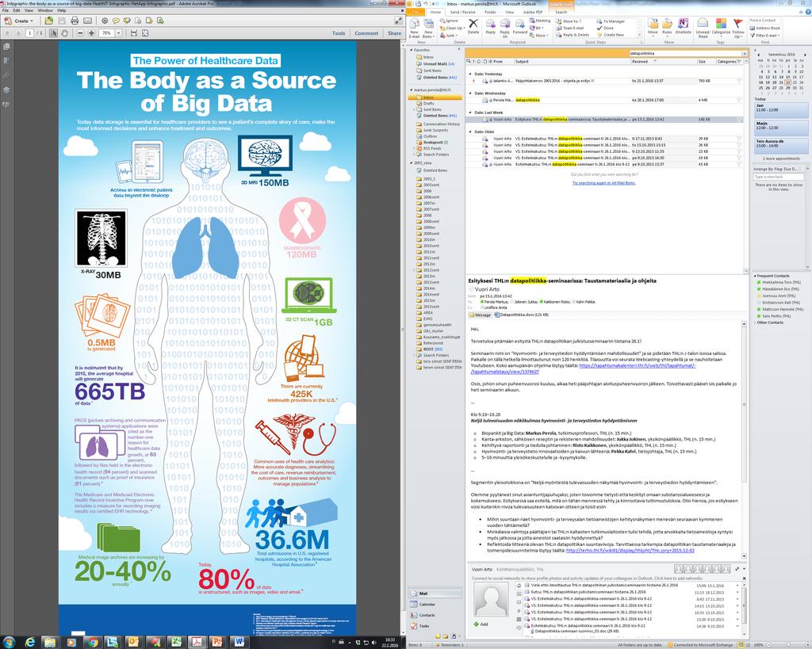Click the Acrobat page number field
The height and width of the screenshot is (649, 812).
pyautogui.click(x=30, y=33)
